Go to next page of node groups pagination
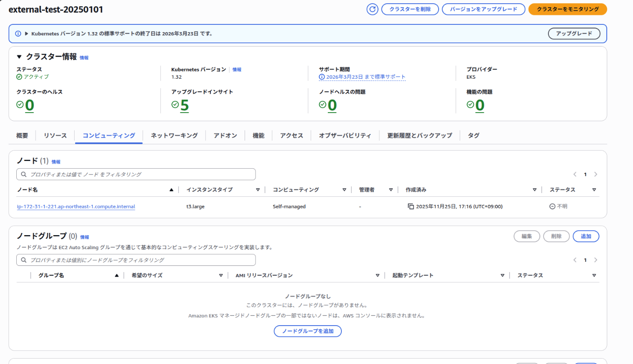The width and height of the screenshot is (633, 364). (x=595, y=260)
